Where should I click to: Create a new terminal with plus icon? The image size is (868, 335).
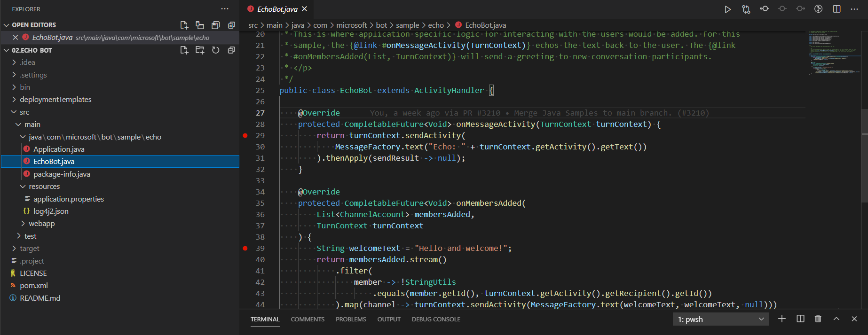pyautogui.click(x=781, y=319)
